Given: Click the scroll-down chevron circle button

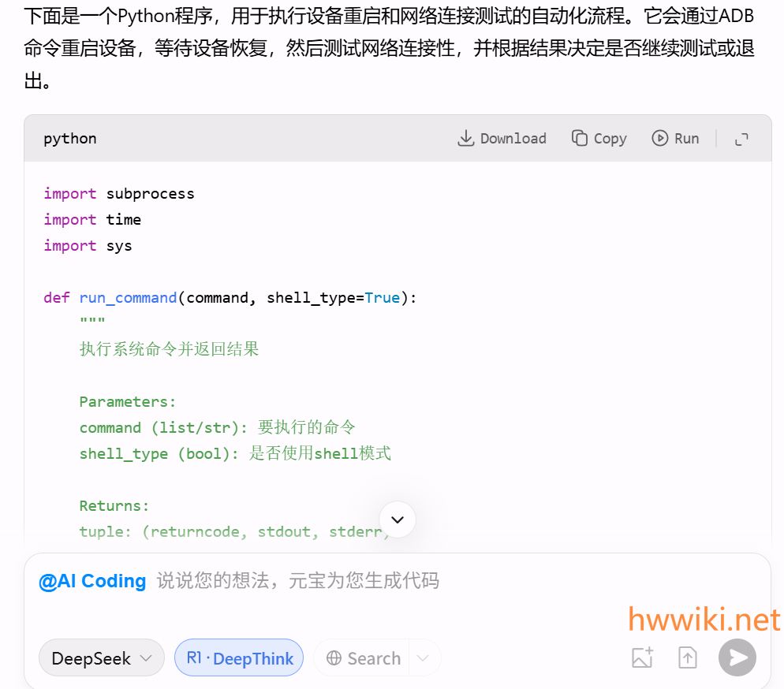Looking at the screenshot, I should [x=398, y=520].
